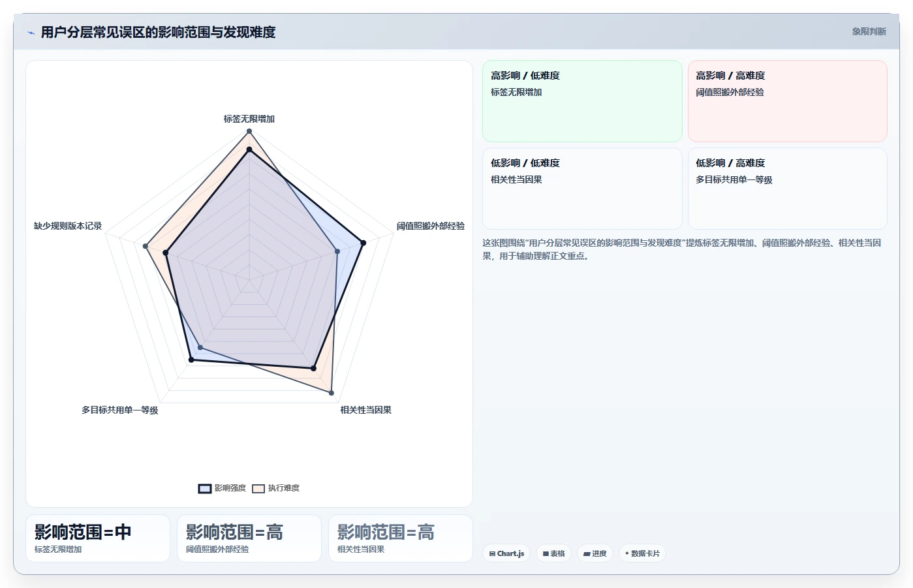
Task: Click the chart title 用户分层常见误区的影响范围与发现难度
Action: point(158,32)
